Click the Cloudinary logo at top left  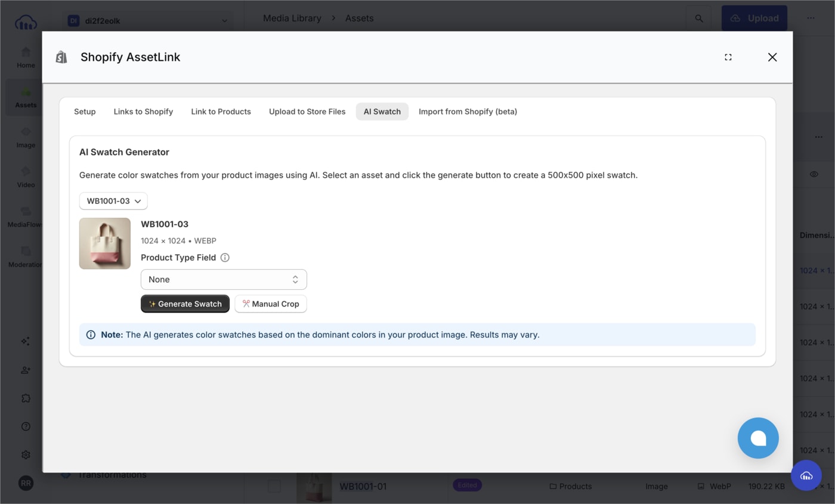click(26, 23)
